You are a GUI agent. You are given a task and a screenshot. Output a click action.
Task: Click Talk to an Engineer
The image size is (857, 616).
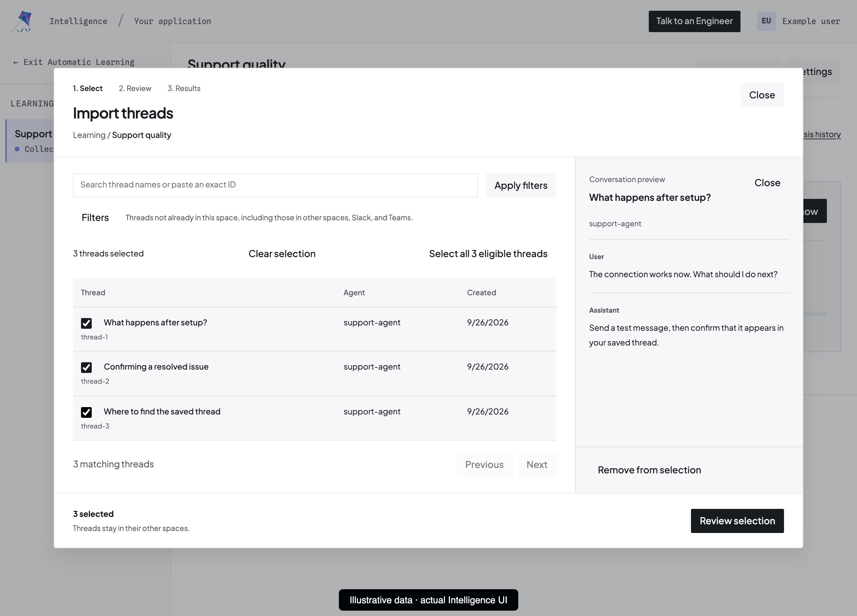(x=694, y=21)
